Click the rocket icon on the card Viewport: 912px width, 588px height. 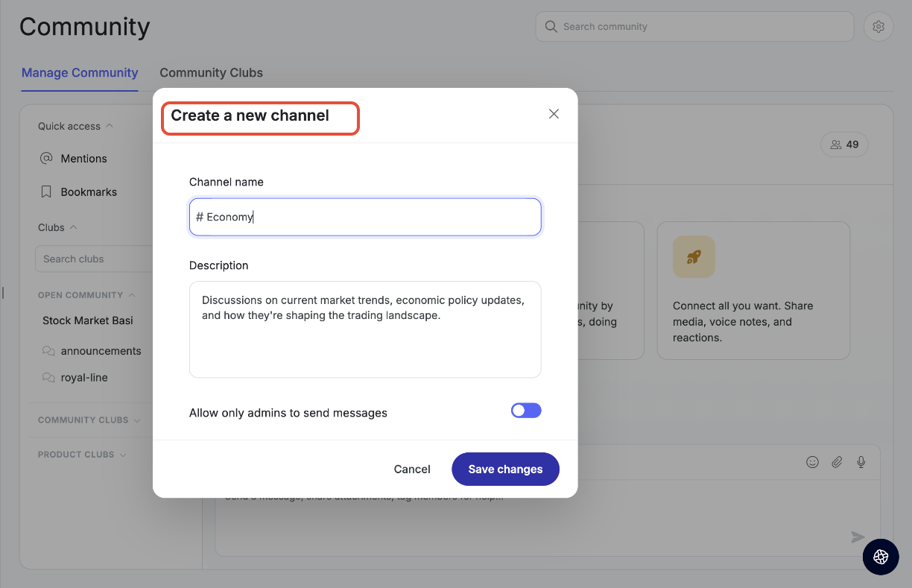coord(694,257)
